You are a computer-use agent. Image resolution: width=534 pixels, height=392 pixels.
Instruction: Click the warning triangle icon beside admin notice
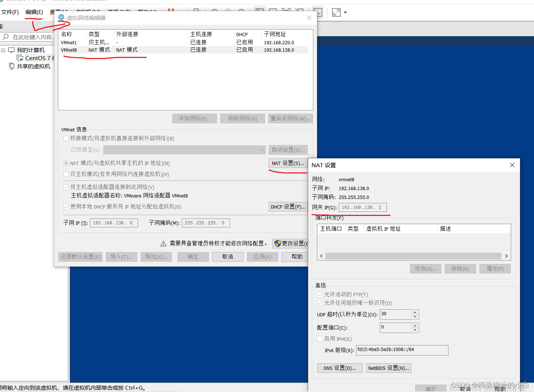coord(163,244)
